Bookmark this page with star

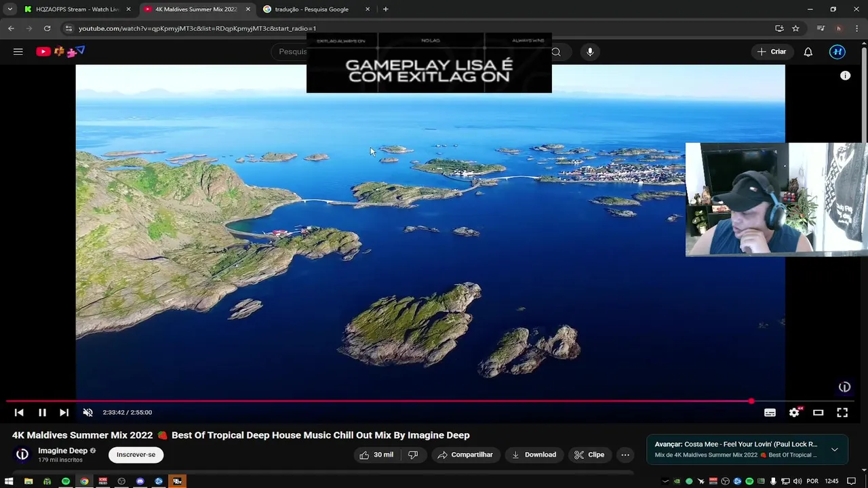pyautogui.click(x=795, y=28)
